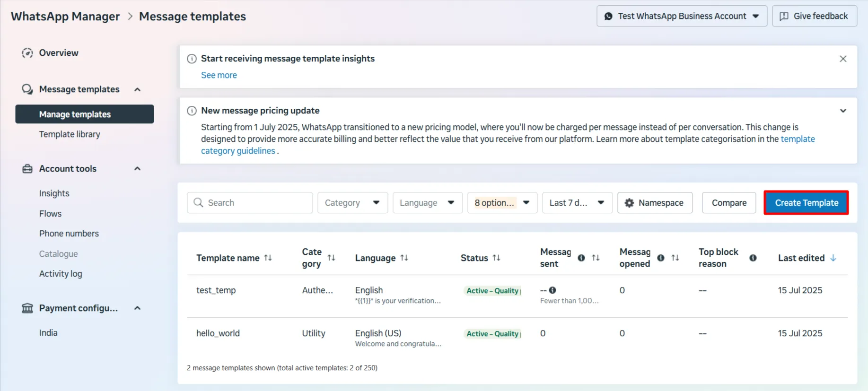Open Test WhatsApp Business Account selector
Screen dimensions: 868x391
[x=682, y=16]
